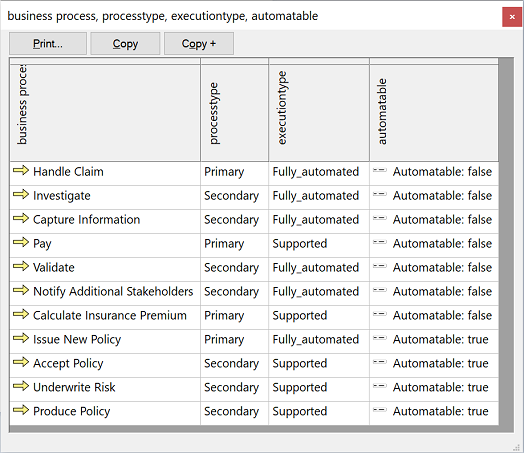Click the property icon in Underwrite Risk's automatable cell
524x453 pixels.
click(380, 386)
